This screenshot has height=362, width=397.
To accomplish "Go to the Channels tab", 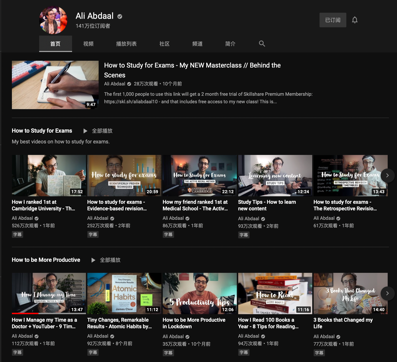I will click(197, 44).
